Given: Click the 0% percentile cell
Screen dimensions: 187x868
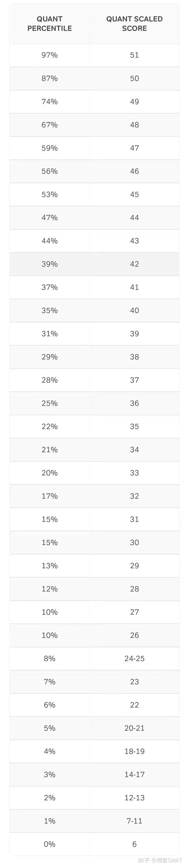Looking at the screenshot, I should (50, 844).
